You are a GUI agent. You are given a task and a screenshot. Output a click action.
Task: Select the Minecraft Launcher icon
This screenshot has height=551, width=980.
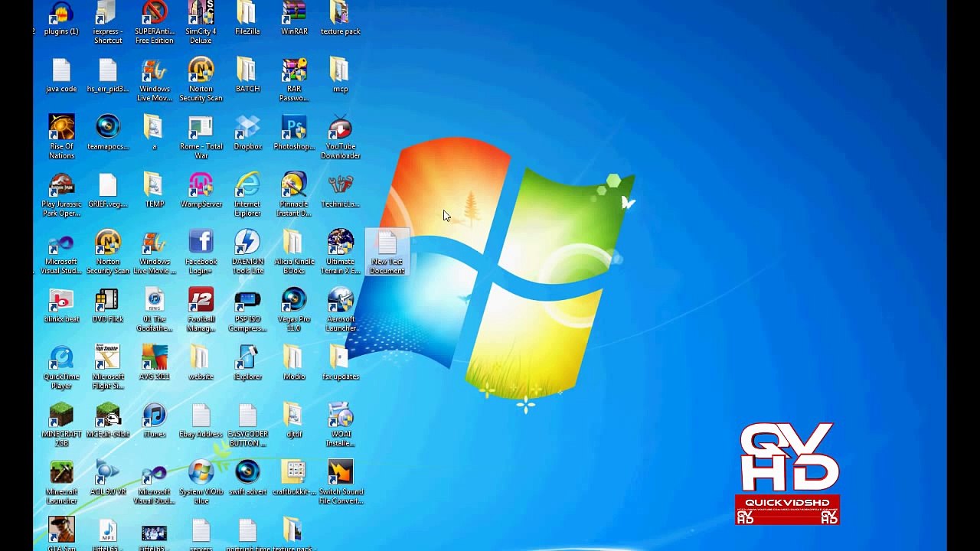coord(61,482)
